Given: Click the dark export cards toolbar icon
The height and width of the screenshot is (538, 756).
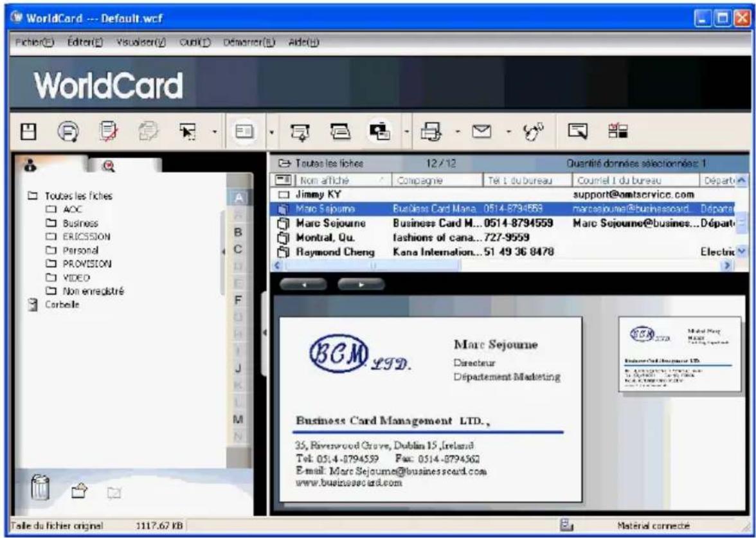Looking at the screenshot, I should (x=381, y=131).
